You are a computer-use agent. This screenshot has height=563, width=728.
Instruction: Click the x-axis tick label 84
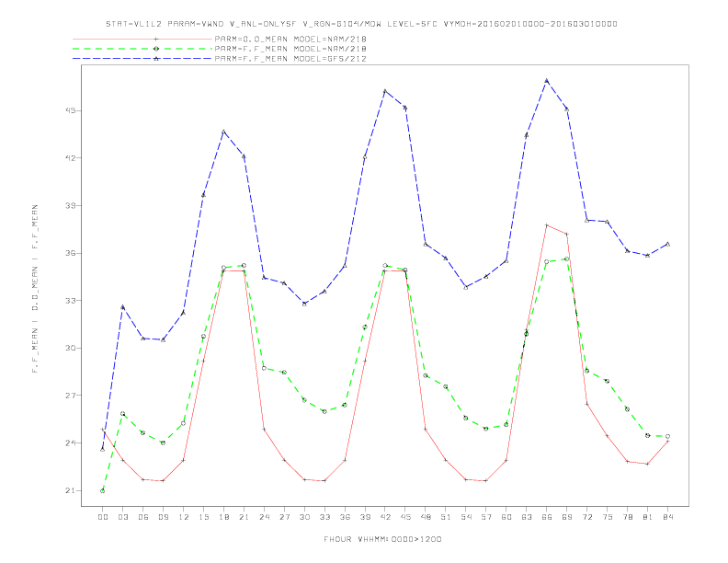pyautogui.click(x=667, y=517)
